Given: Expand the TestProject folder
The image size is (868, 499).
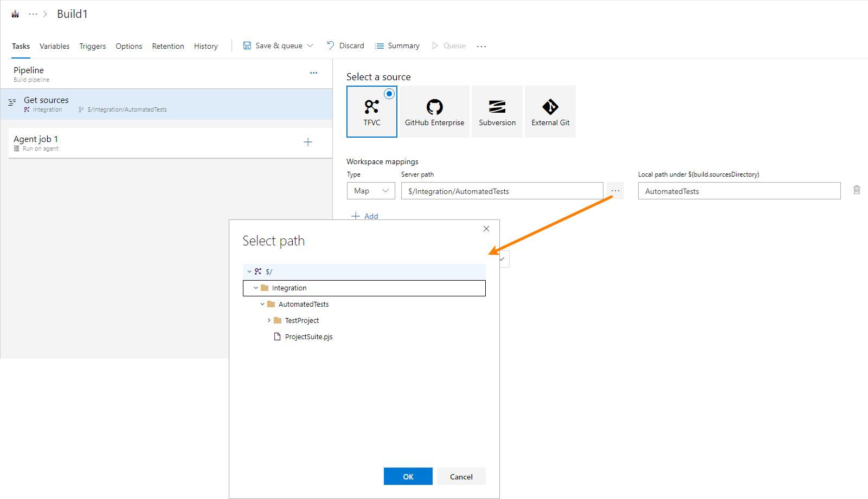Looking at the screenshot, I should [268, 320].
